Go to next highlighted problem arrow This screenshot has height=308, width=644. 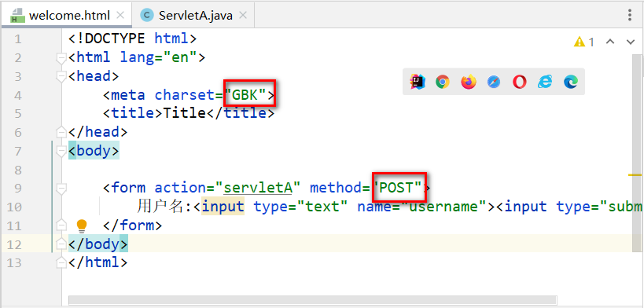tap(631, 42)
